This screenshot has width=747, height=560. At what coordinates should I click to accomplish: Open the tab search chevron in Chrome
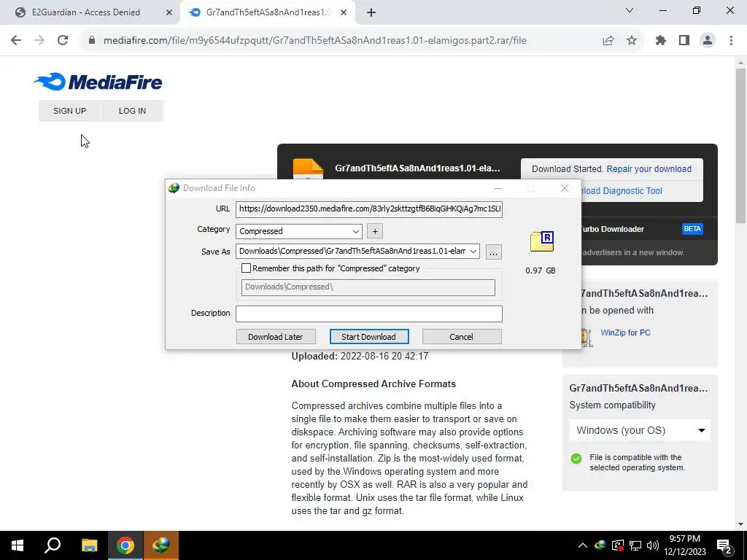coord(630,10)
